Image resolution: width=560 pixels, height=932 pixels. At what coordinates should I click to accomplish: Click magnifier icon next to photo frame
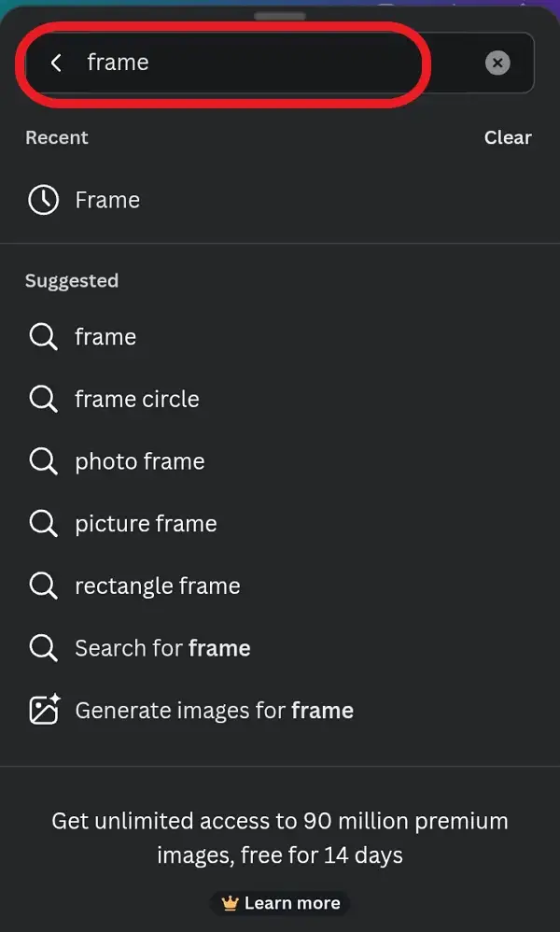pos(43,461)
